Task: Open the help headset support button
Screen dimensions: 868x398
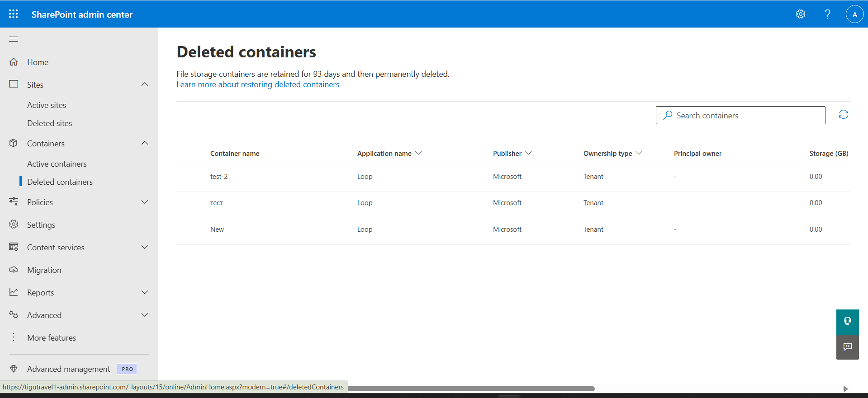Action: point(847,322)
